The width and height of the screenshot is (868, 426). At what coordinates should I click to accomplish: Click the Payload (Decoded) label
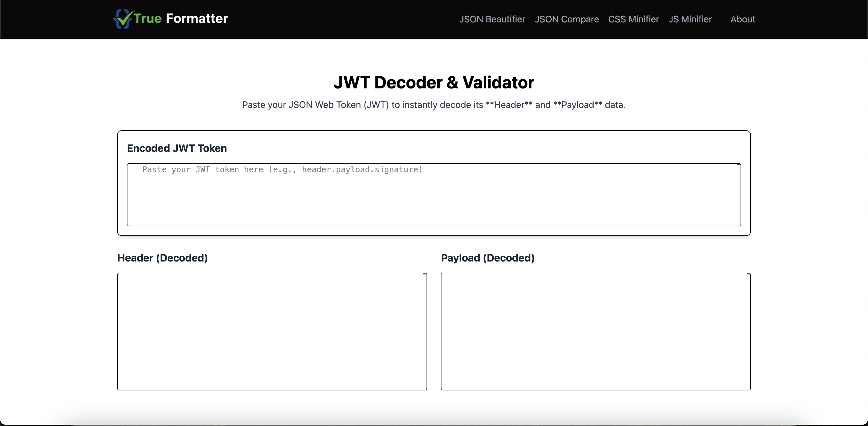pos(488,258)
